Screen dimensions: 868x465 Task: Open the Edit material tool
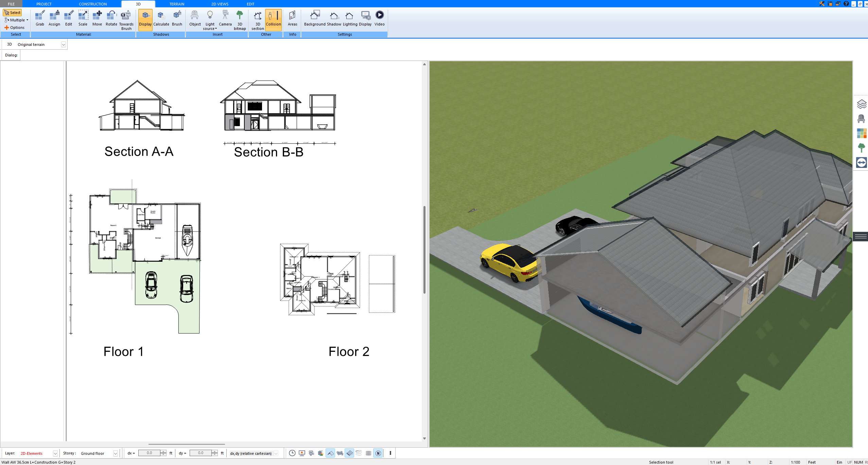click(x=69, y=18)
